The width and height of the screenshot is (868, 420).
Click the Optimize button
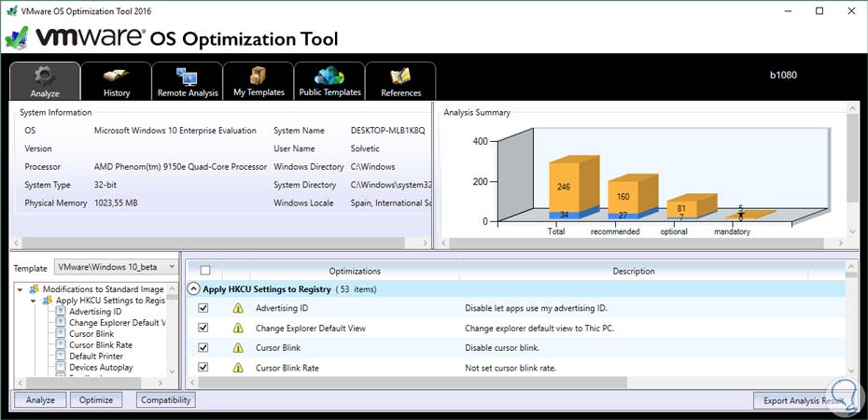(x=96, y=400)
